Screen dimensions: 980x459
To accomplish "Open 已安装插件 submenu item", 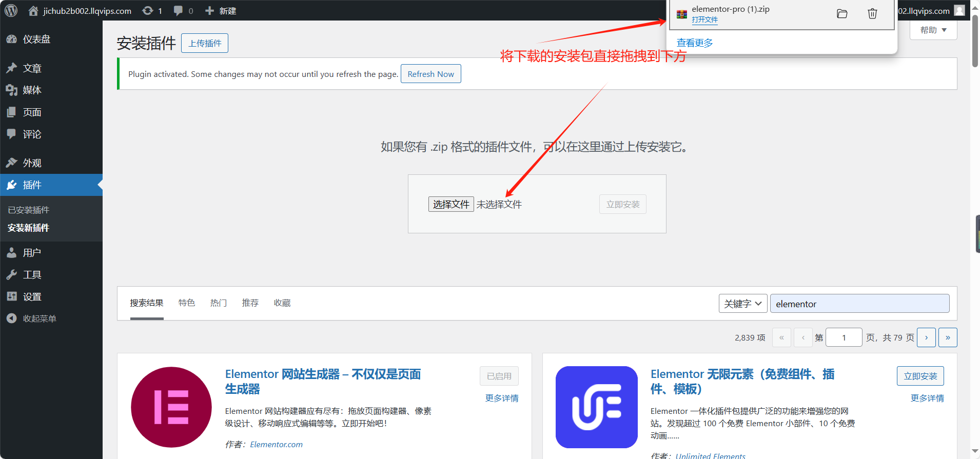I will [29, 210].
